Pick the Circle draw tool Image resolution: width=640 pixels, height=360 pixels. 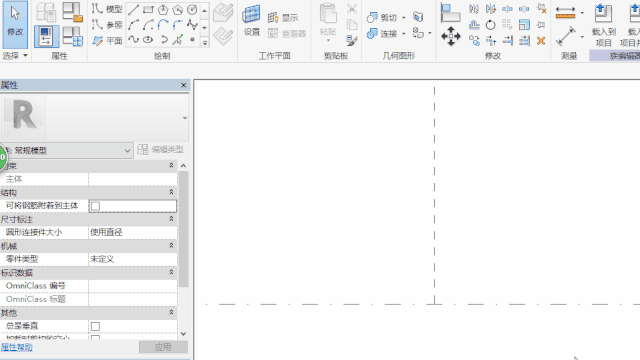click(192, 9)
